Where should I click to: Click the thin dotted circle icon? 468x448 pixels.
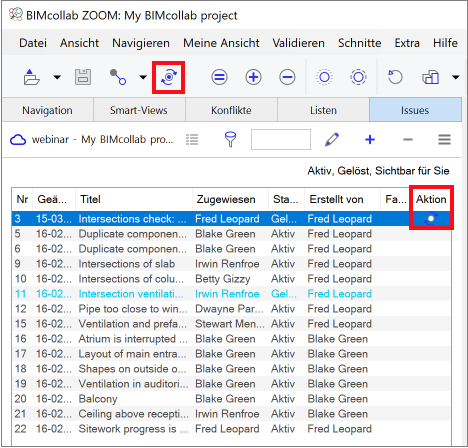click(x=324, y=77)
